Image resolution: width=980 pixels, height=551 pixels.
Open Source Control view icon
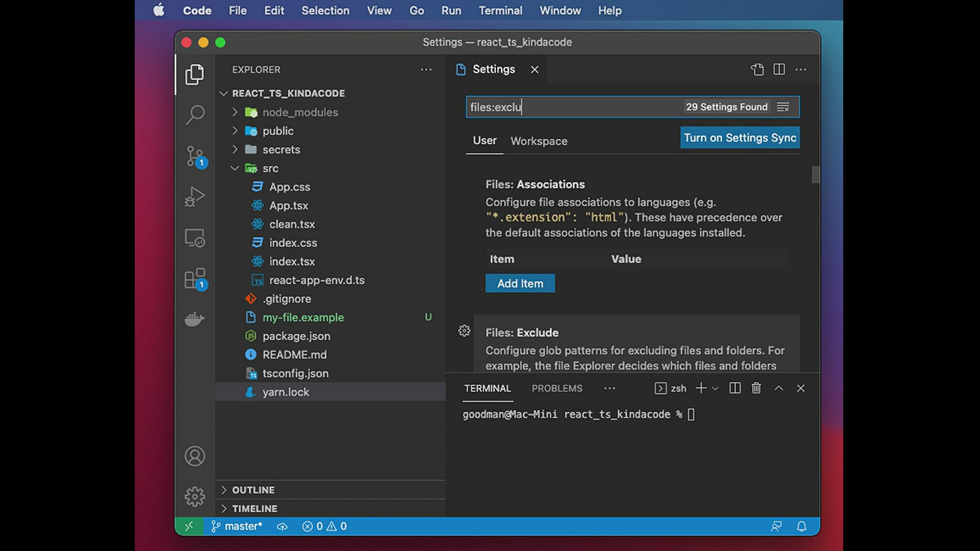click(194, 156)
